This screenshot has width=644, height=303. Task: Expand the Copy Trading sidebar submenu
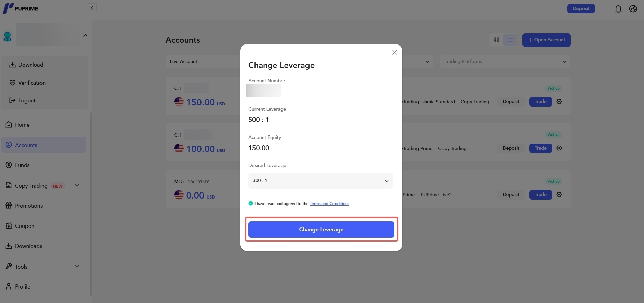(77, 186)
